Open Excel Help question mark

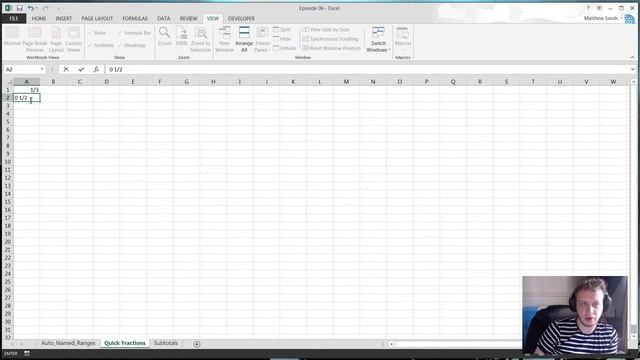[588, 8]
